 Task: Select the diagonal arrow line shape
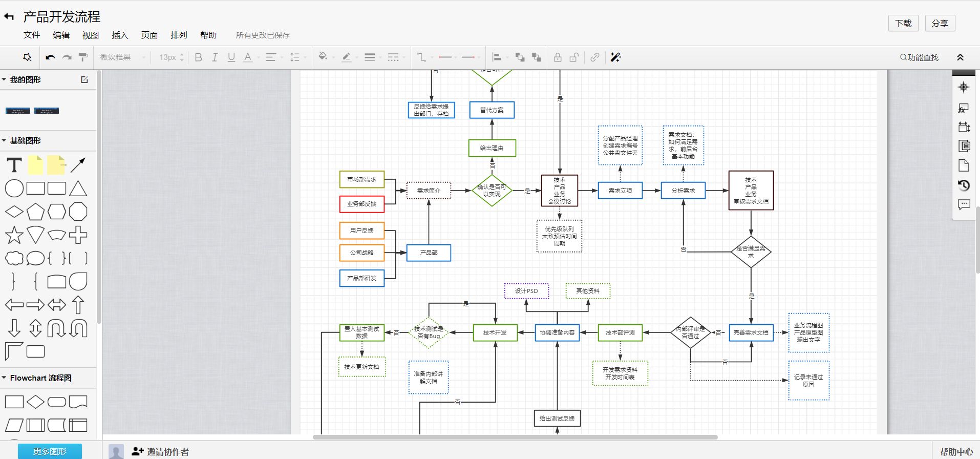coord(78,165)
